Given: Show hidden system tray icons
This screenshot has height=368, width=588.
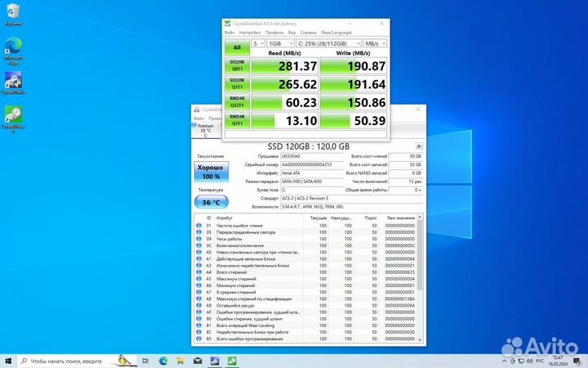Looking at the screenshot, I should pos(505,361).
